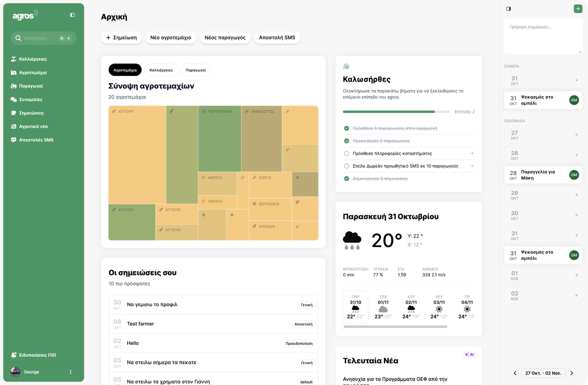The height and width of the screenshot is (385, 588).
Task: Collapse the left sidebar panel icon
Action: pos(73,15)
